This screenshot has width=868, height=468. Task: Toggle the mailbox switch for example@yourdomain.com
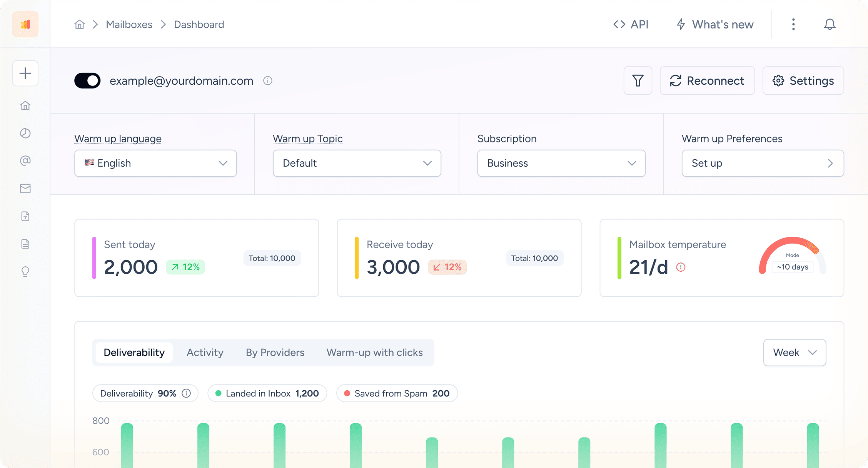[x=87, y=80]
